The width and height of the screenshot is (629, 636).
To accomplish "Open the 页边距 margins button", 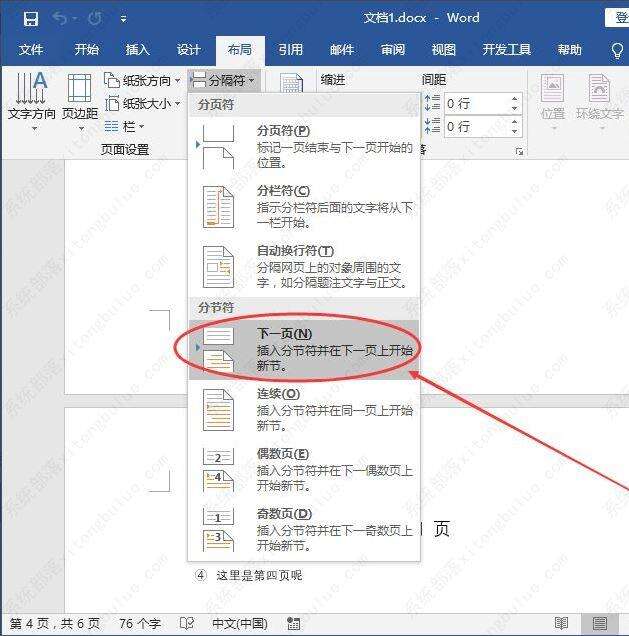I will click(80, 101).
